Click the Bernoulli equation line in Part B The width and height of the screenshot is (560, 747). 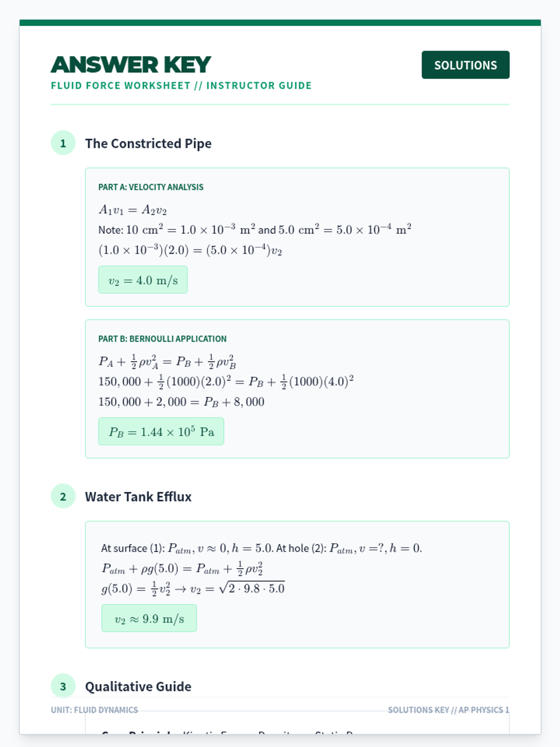click(x=167, y=362)
